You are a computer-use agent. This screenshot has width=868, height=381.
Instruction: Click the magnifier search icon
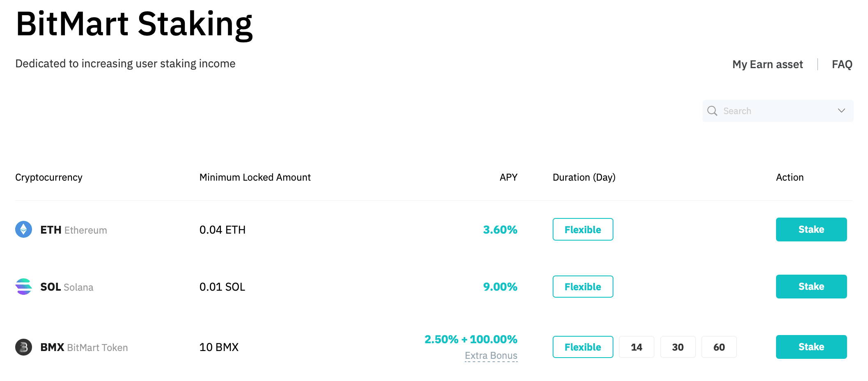pyautogui.click(x=712, y=111)
